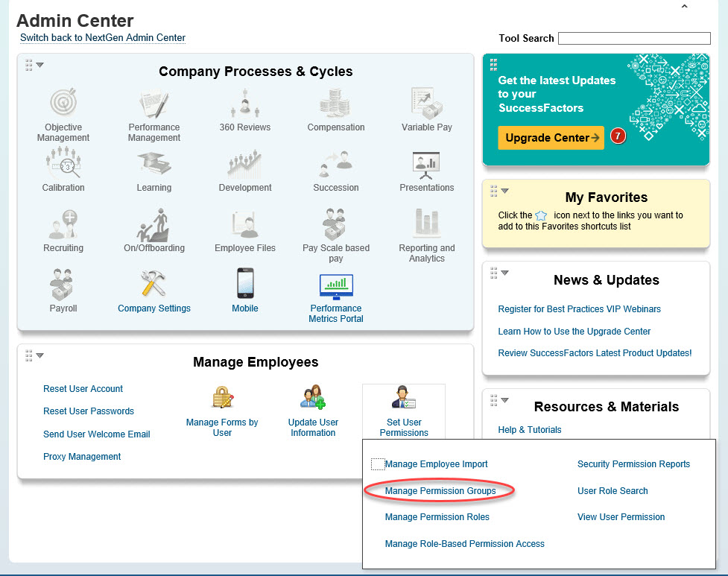Open the Help & Tutorials link

(x=529, y=430)
